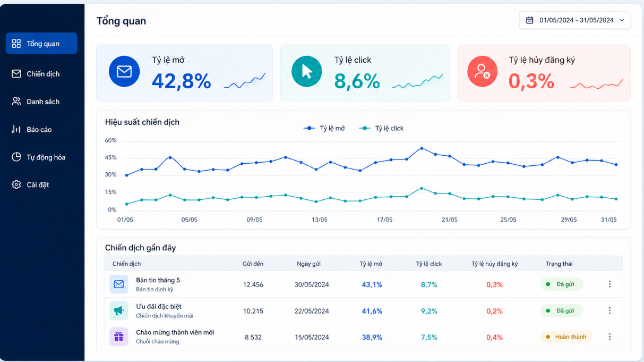Click the Chiến dịch gần đây section title
The width and height of the screenshot is (644, 362).
click(x=140, y=248)
